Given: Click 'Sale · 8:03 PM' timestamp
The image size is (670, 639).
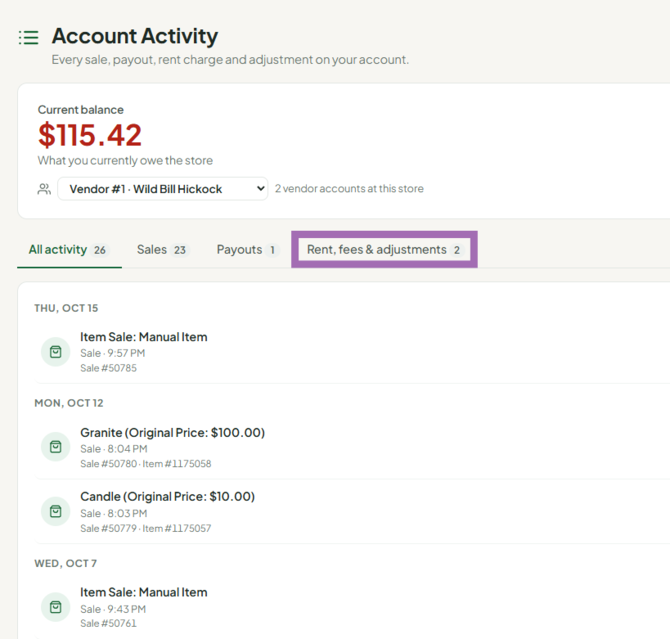Looking at the screenshot, I should (x=114, y=513).
